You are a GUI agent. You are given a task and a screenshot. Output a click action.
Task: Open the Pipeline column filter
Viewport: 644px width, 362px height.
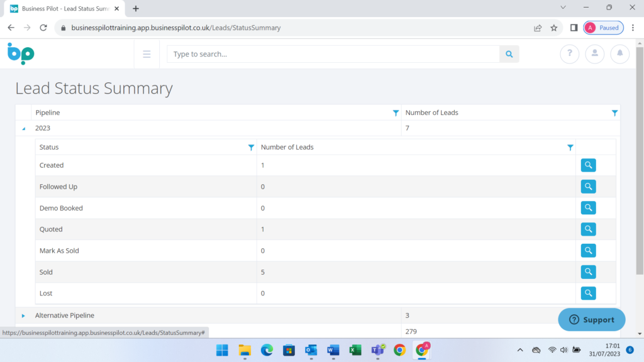396,113
